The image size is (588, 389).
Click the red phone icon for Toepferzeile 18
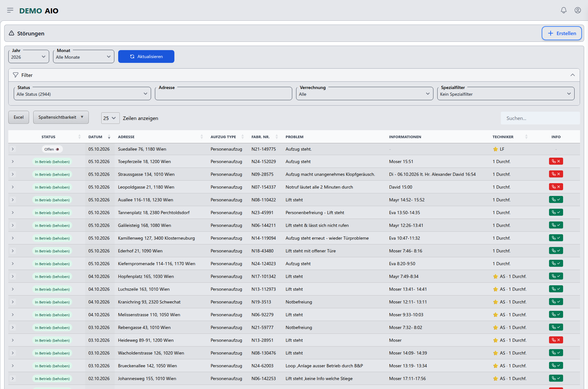[x=556, y=161]
